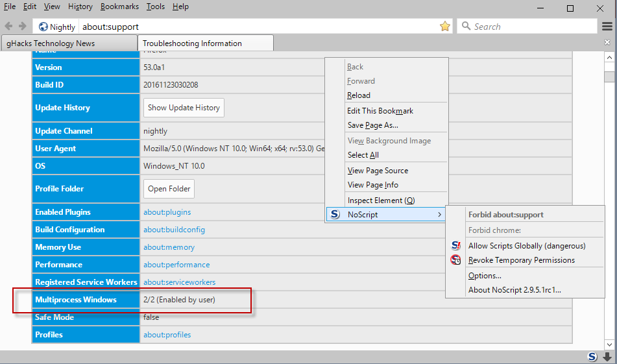This screenshot has height=364, width=617.
Task: Click the NoScript icon in status bar
Action: pyautogui.click(x=592, y=356)
